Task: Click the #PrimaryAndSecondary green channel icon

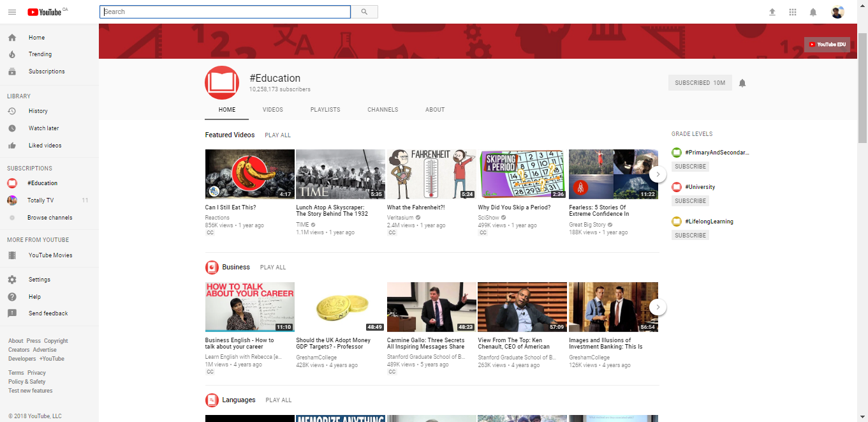Action: (x=677, y=153)
